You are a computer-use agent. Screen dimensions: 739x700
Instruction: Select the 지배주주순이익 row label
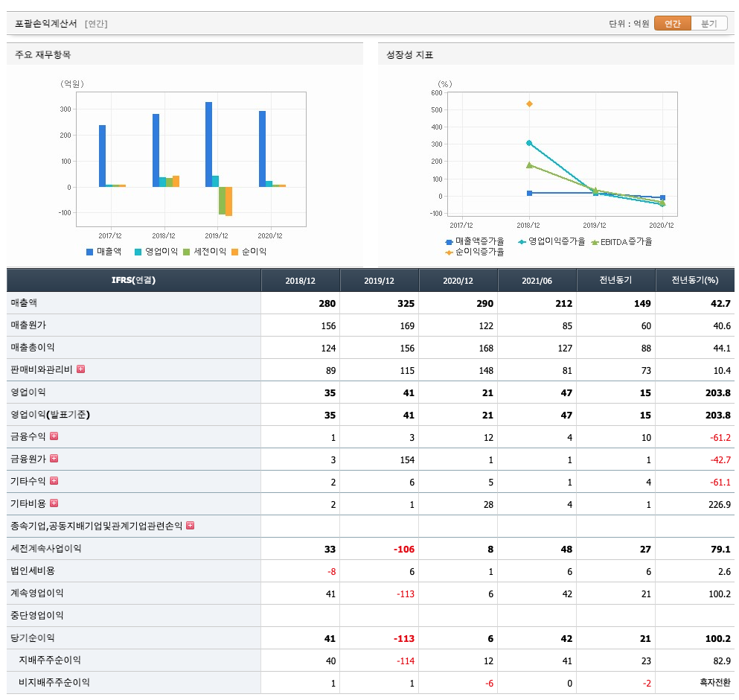pos(50,660)
